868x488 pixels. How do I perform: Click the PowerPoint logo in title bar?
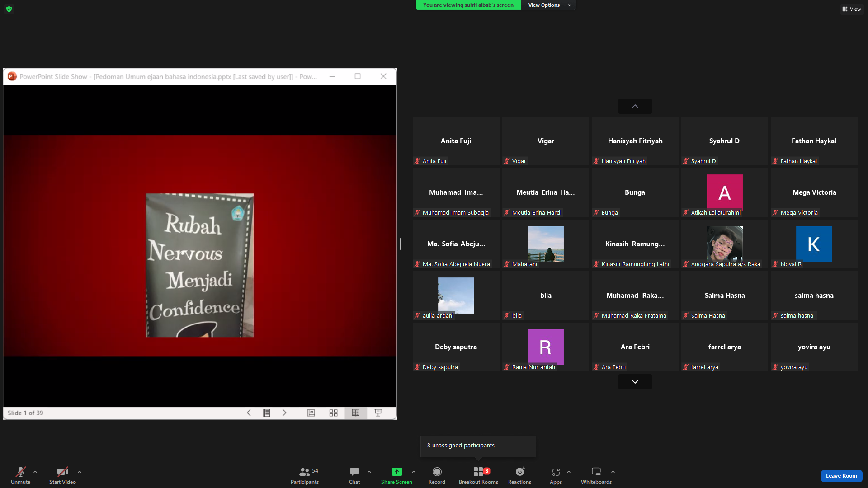coord(12,76)
